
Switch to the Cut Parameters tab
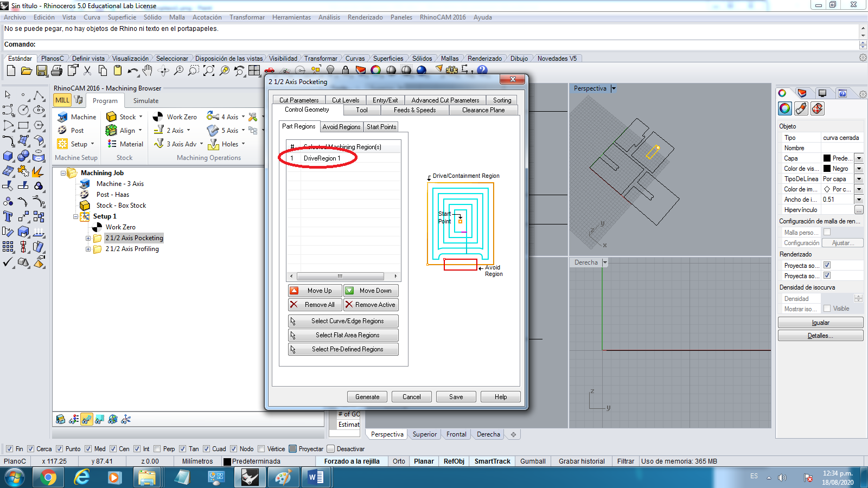coord(299,100)
